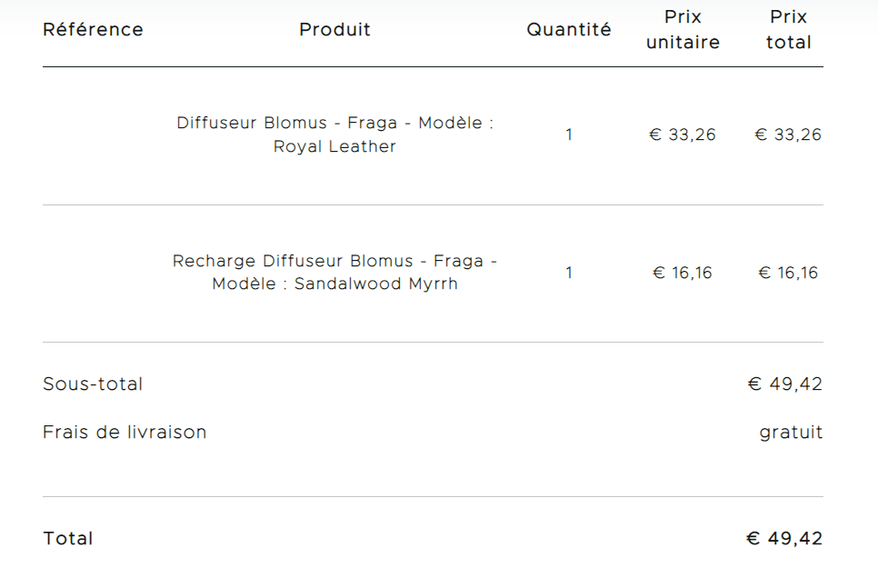Viewport: 878px width, 588px height.
Task: Click the Référence column header
Action: click(x=93, y=30)
